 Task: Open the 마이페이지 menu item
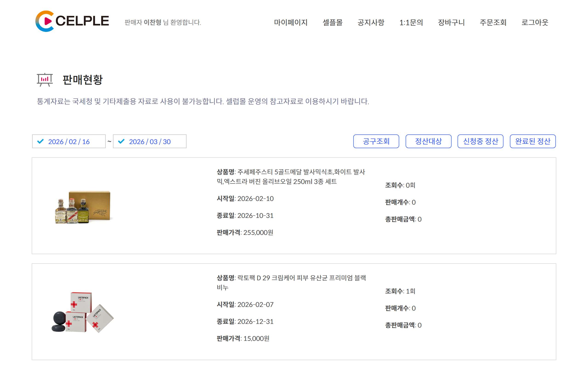click(x=291, y=22)
